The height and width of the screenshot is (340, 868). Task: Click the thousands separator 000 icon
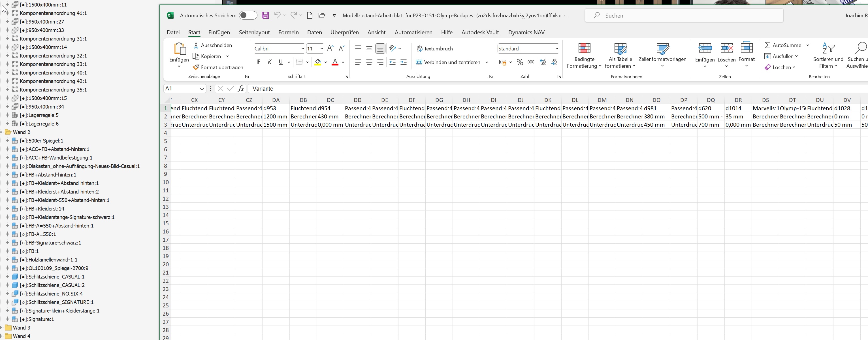click(x=531, y=62)
